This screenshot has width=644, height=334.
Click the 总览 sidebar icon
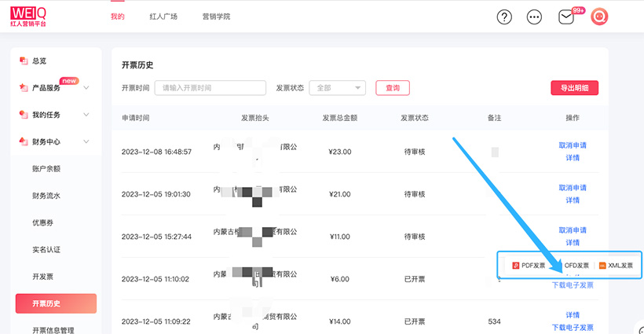point(24,61)
